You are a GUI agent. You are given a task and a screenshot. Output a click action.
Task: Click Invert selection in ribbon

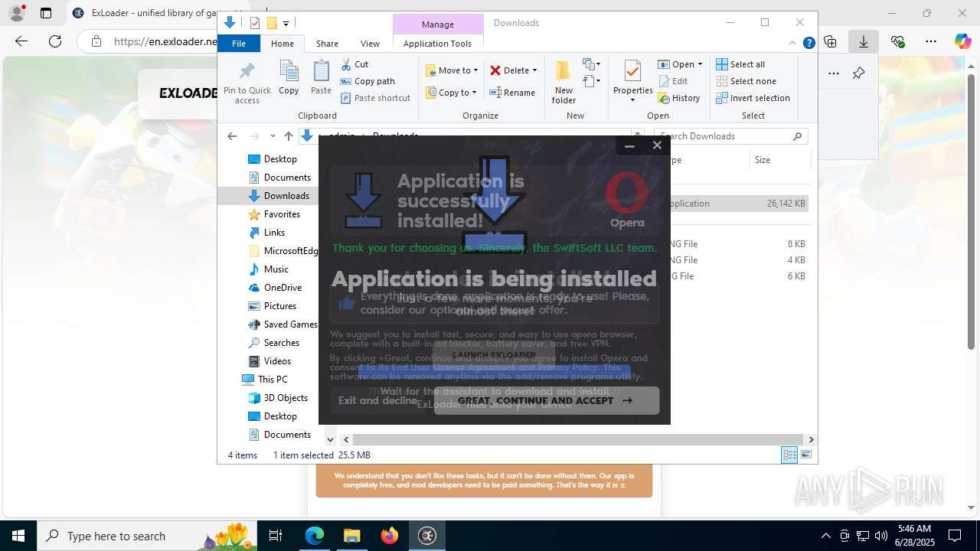(753, 98)
